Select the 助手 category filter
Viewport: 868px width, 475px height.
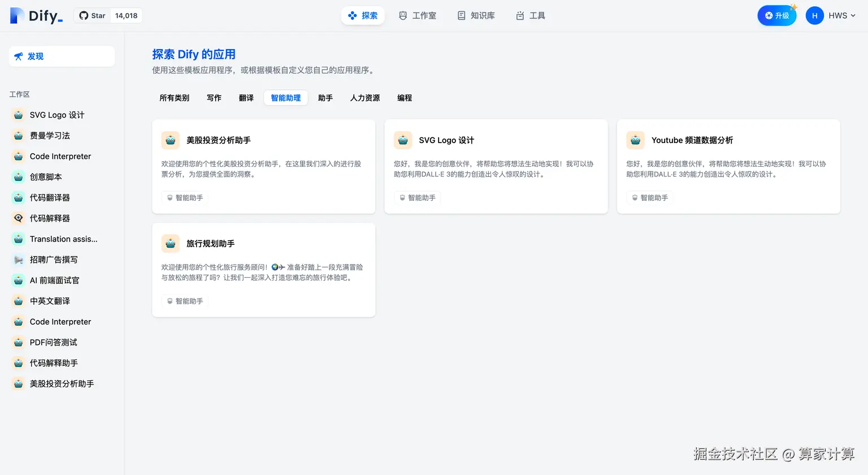click(x=325, y=98)
